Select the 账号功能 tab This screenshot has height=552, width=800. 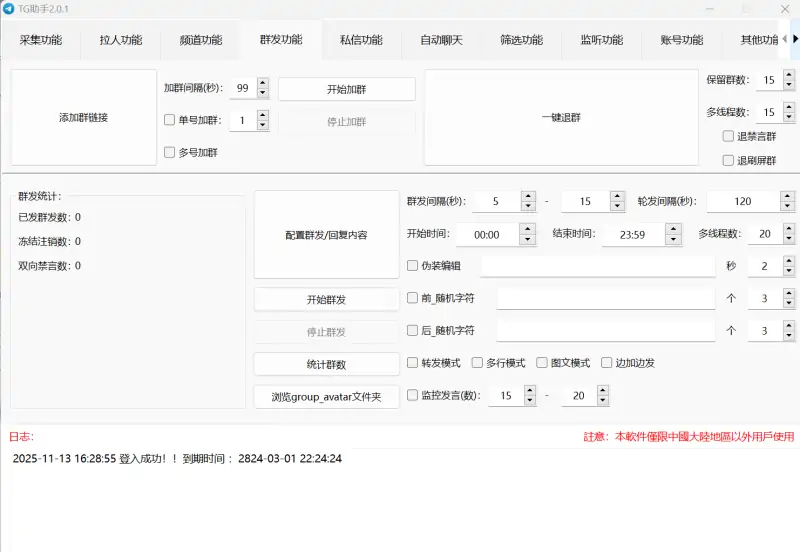click(682, 40)
